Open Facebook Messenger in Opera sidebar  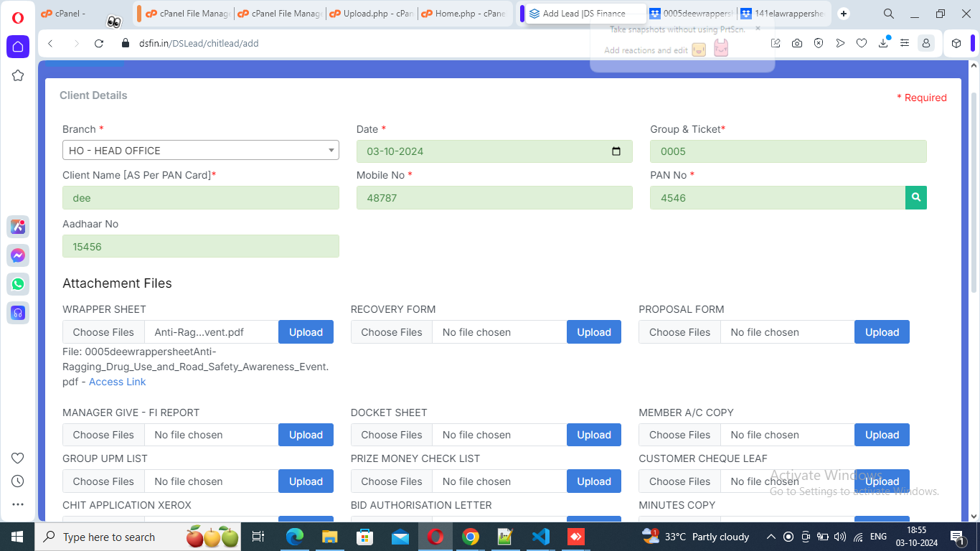tap(18, 255)
